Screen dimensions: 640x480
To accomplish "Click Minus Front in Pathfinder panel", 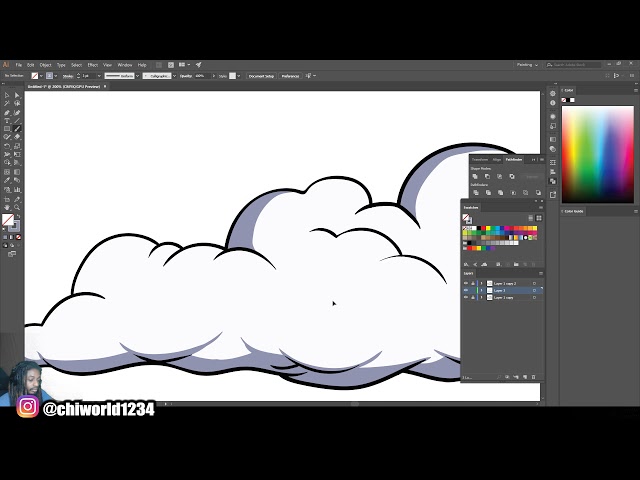I will [487, 177].
